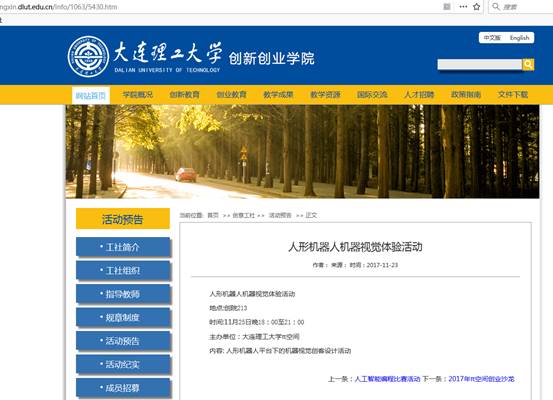This screenshot has width=553, height=400.
Task: Open 活动纪实 in sidebar
Action: tap(123, 364)
